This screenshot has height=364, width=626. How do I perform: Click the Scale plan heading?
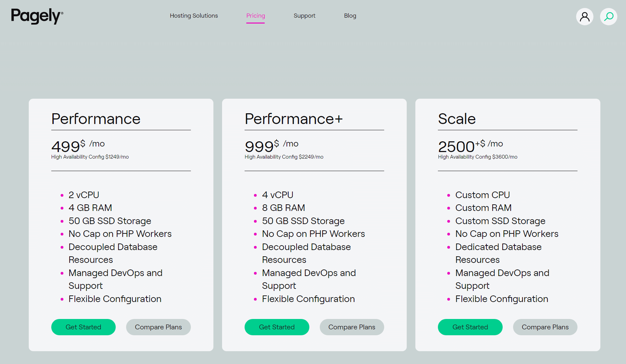[x=457, y=119]
